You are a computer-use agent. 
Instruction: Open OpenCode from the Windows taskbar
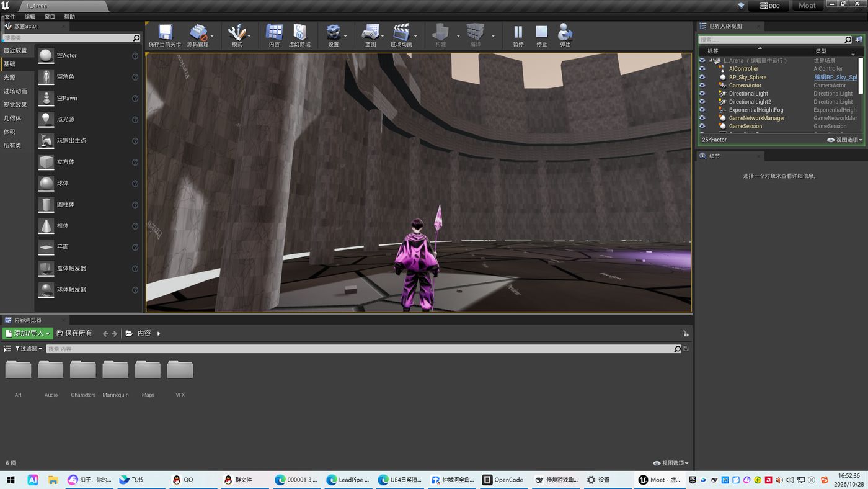click(x=503, y=480)
